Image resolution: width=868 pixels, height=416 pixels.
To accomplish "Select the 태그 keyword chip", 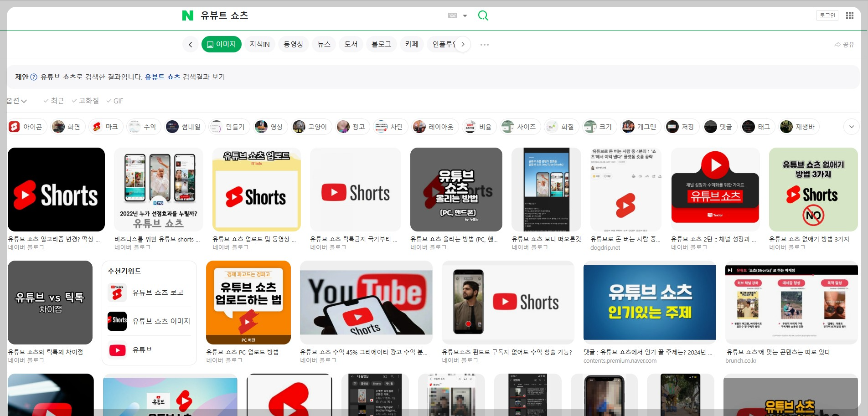I will pyautogui.click(x=759, y=127).
